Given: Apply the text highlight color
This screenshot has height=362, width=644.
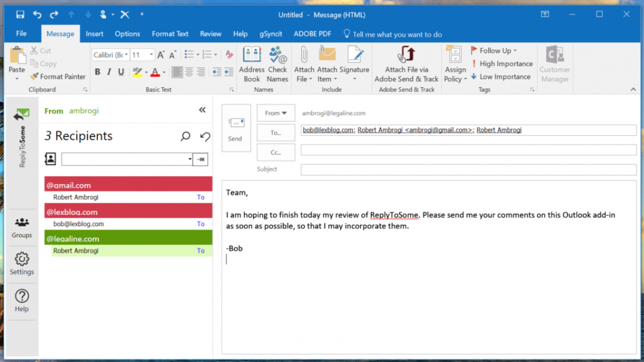Looking at the screenshot, I should (137, 72).
